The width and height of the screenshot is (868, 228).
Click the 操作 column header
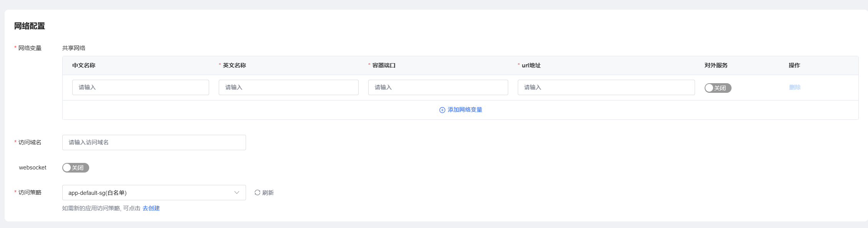click(794, 65)
